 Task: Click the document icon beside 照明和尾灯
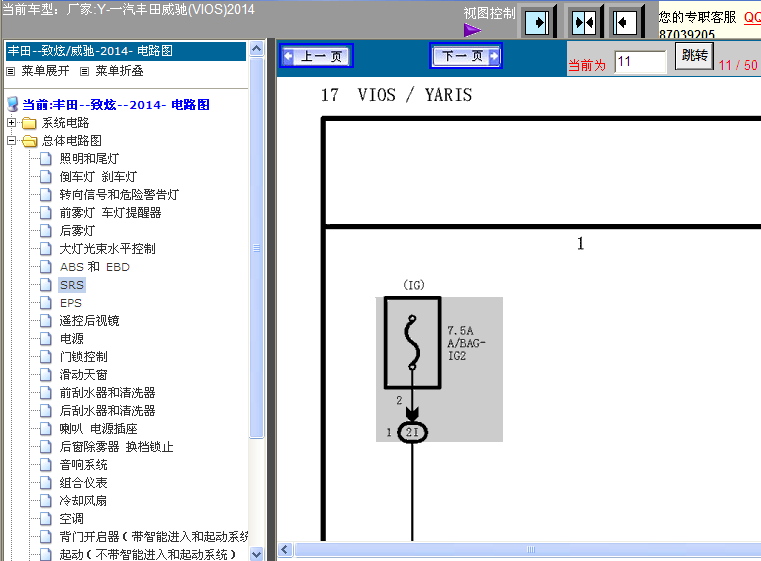(46, 159)
